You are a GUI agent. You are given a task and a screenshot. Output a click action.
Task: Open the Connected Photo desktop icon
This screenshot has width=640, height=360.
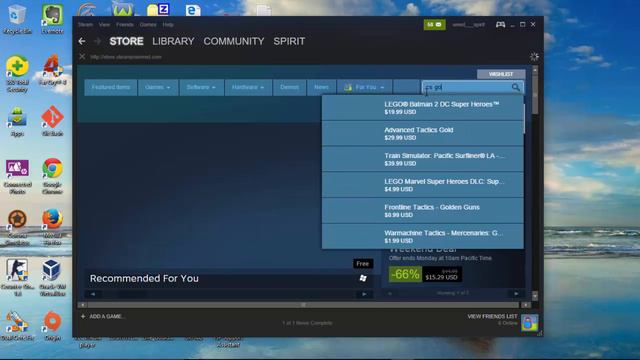(x=17, y=176)
